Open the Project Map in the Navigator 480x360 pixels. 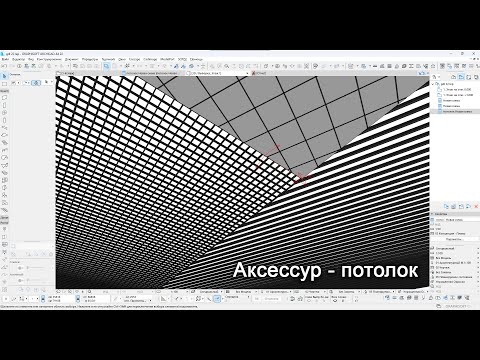pos(453,77)
